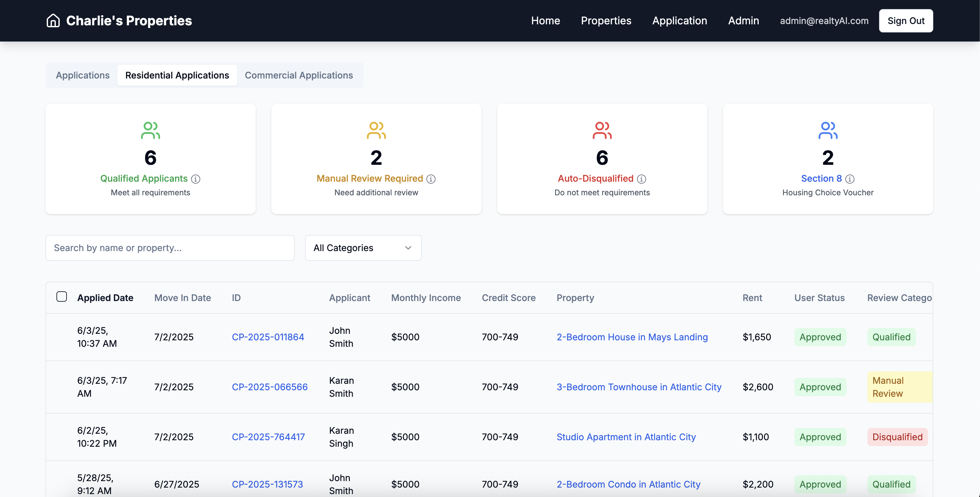
Task: Click the $2,600 rent cell
Action: (x=758, y=387)
